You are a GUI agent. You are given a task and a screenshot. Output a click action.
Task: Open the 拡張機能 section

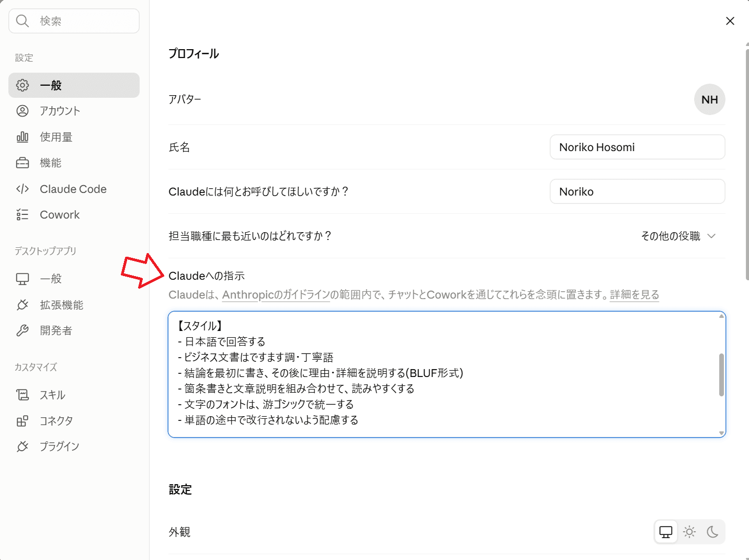pyautogui.click(x=74, y=305)
